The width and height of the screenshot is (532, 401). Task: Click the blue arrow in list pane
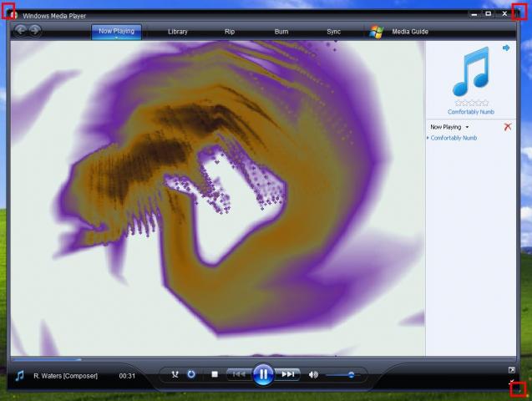[x=506, y=48]
